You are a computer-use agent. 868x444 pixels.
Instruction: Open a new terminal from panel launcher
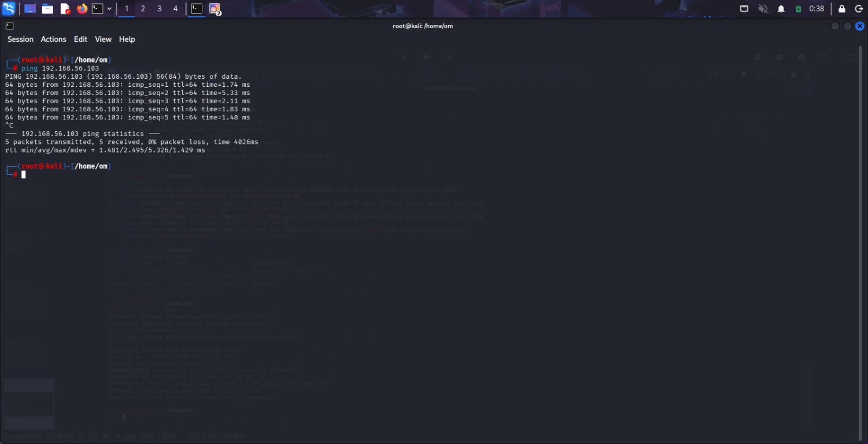tap(98, 9)
